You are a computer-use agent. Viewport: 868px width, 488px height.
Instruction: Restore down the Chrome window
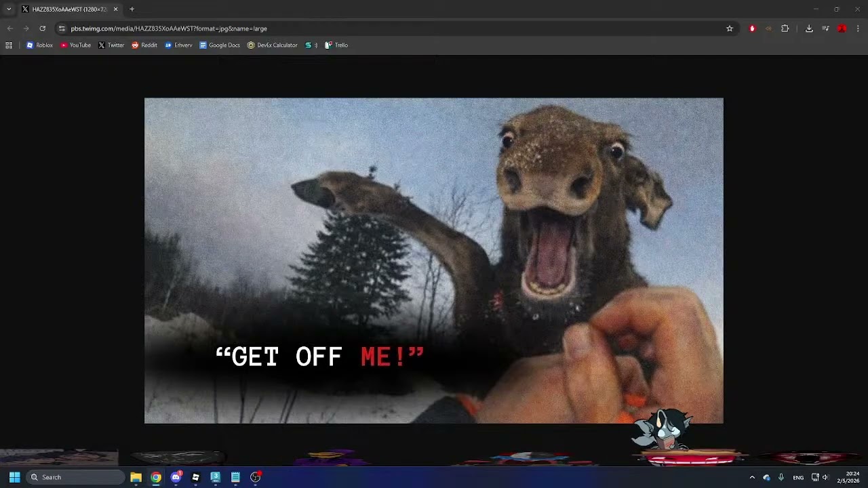tap(837, 9)
